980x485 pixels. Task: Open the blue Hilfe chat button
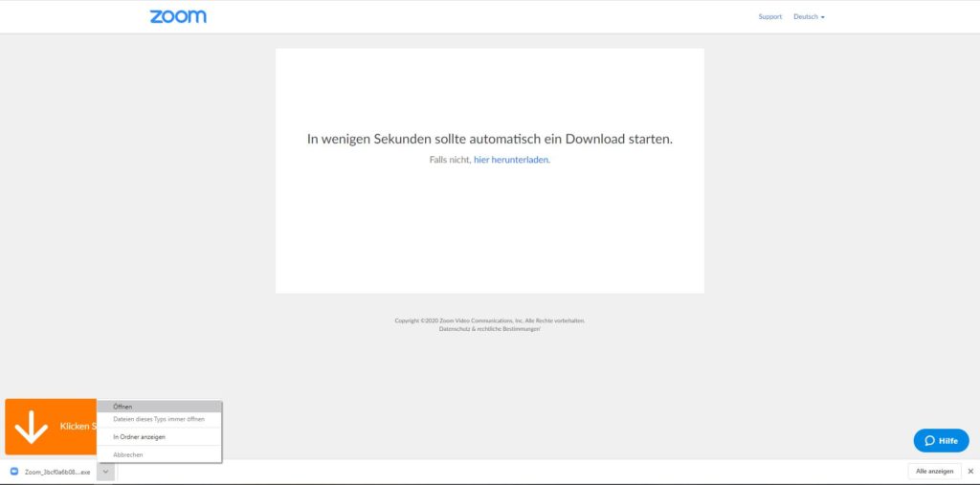[x=941, y=441]
